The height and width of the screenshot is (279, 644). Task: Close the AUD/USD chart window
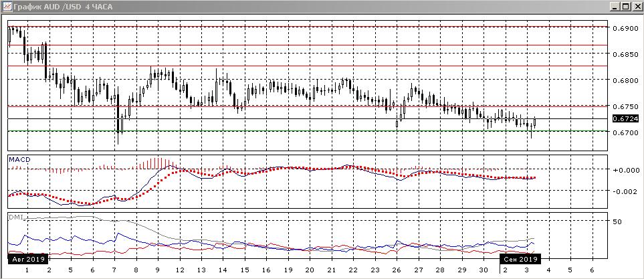pyautogui.click(x=636, y=7)
